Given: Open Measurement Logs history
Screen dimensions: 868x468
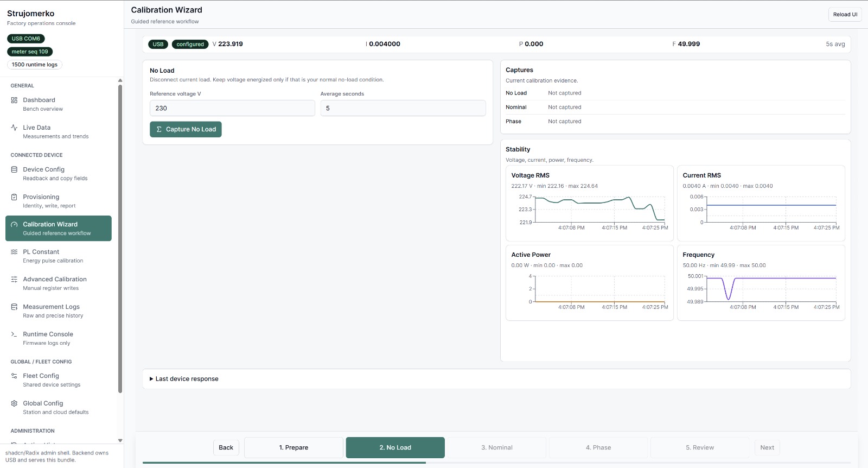Looking at the screenshot, I should coord(59,311).
